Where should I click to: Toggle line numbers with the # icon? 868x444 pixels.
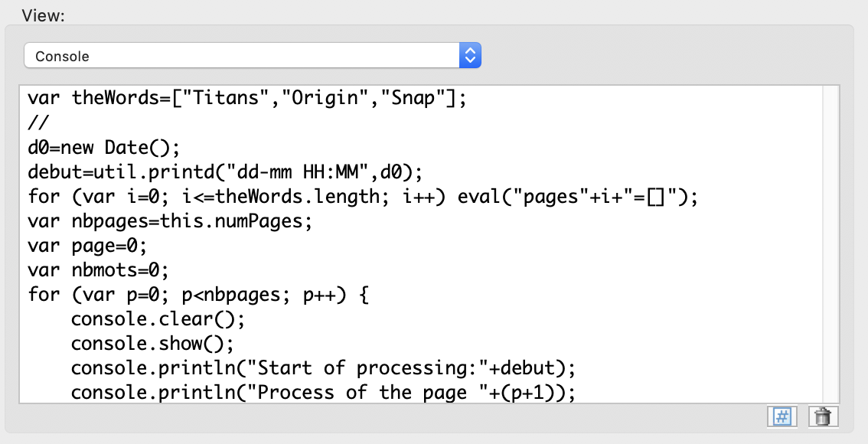(782, 416)
